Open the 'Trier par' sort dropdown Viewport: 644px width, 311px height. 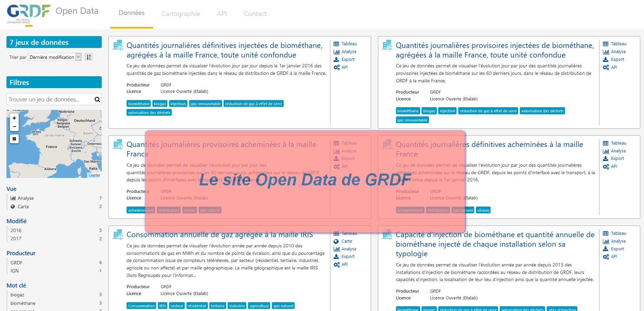click(x=55, y=57)
